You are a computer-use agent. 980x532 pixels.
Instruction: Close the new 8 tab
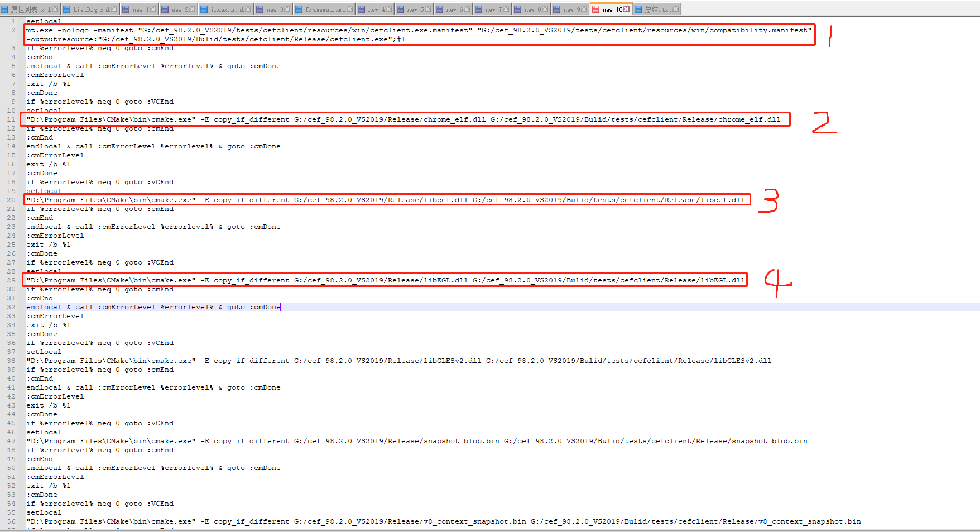click(545, 9)
